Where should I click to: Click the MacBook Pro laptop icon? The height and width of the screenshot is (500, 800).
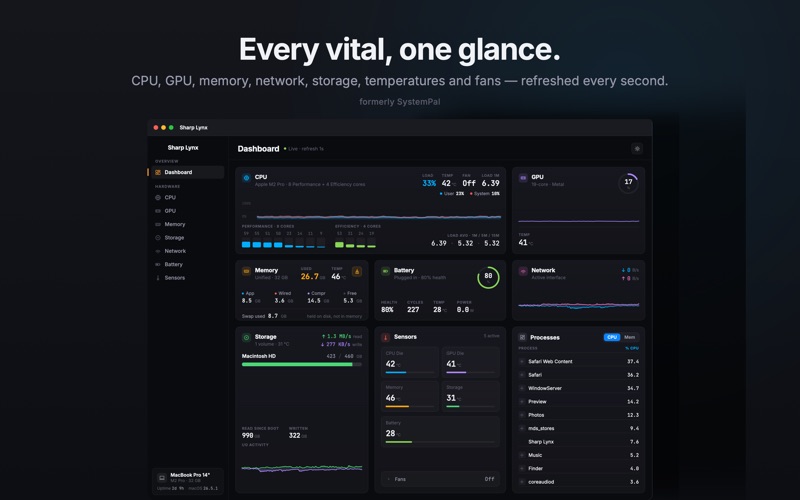[x=162, y=478]
